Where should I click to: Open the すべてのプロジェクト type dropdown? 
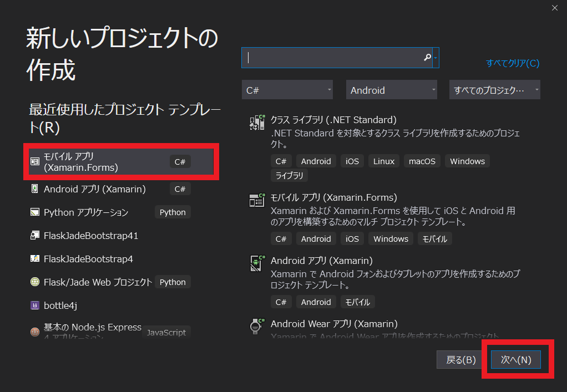pyautogui.click(x=495, y=90)
